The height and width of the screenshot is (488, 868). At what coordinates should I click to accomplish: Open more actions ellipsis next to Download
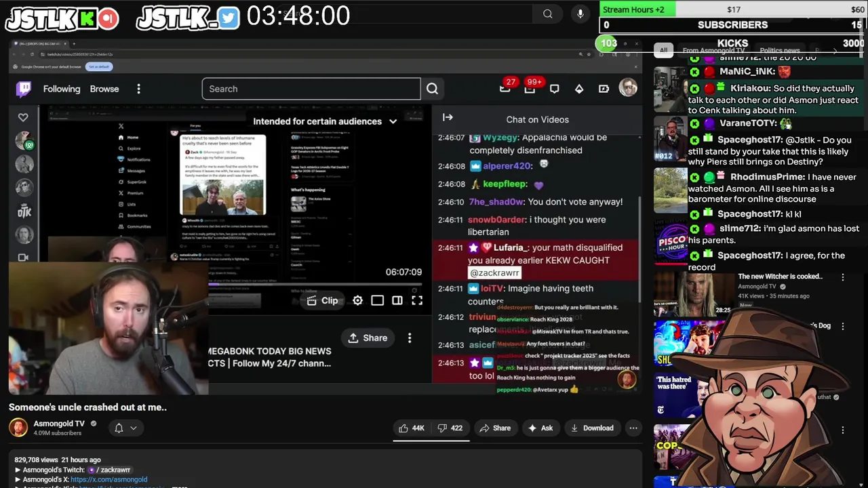(633, 428)
